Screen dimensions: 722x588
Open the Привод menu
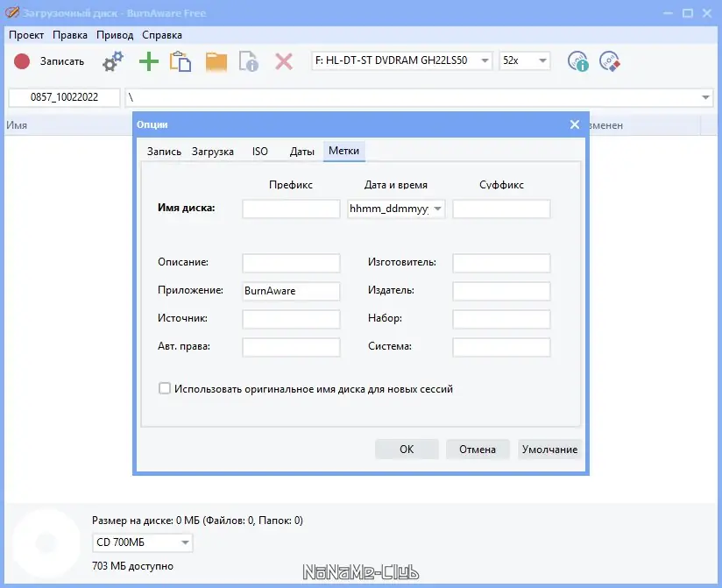pyautogui.click(x=115, y=35)
